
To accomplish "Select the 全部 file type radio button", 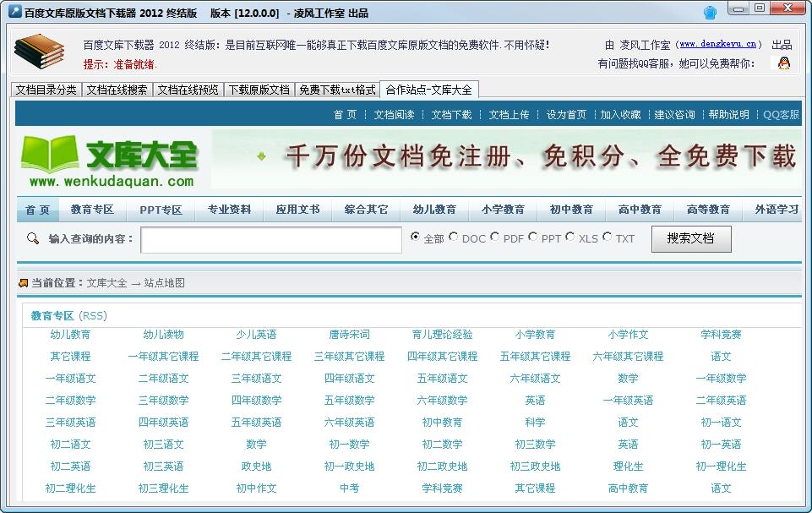I will point(415,237).
